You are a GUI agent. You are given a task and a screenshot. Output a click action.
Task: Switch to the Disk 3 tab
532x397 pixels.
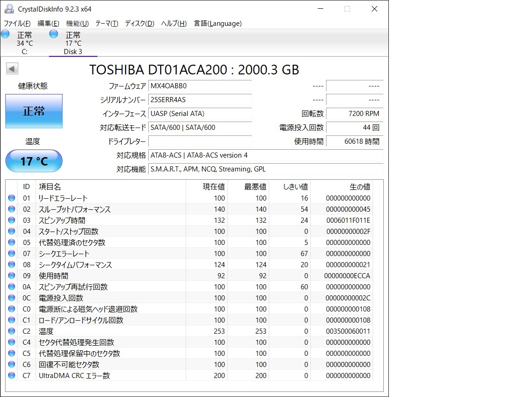pyautogui.click(x=73, y=43)
